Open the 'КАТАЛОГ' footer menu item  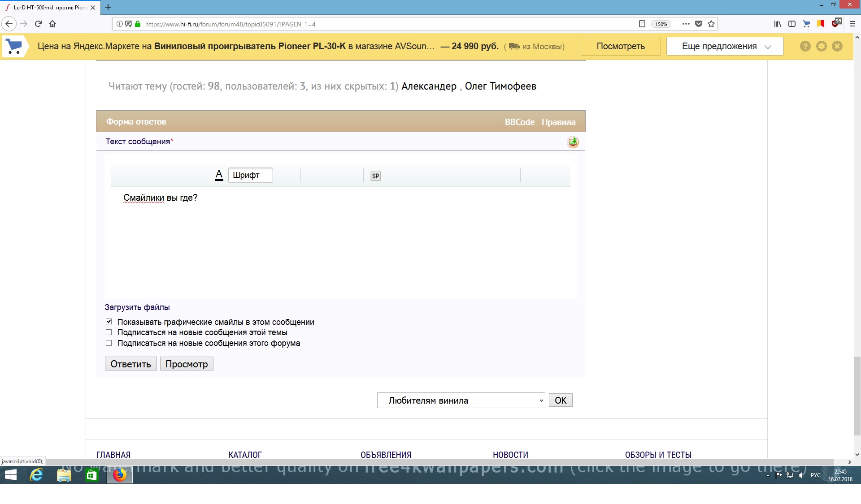click(x=245, y=454)
